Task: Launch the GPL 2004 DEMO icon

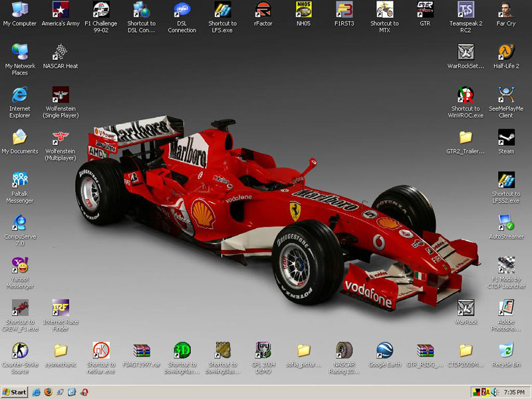Action: [263, 358]
